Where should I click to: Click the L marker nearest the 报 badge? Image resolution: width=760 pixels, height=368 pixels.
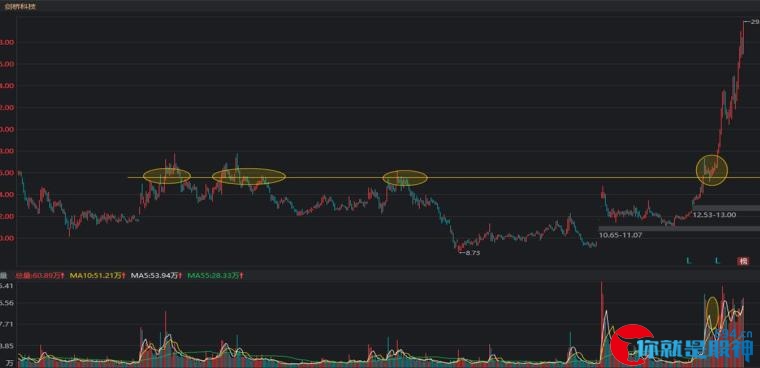tap(718, 261)
